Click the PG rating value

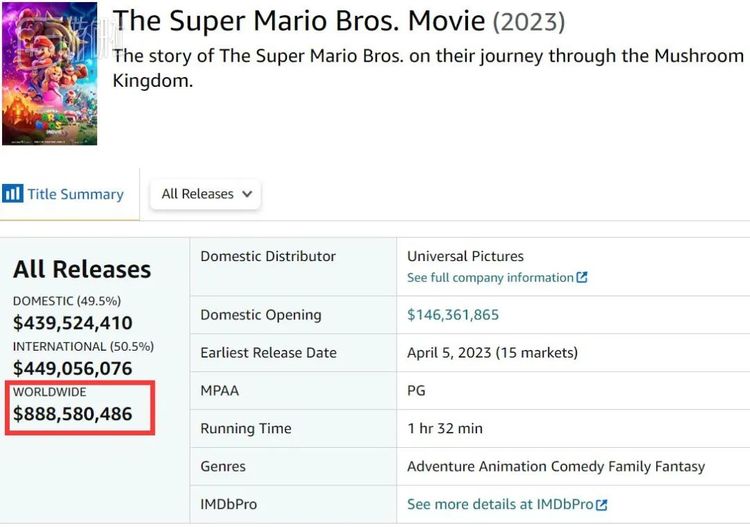coord(417,391)
